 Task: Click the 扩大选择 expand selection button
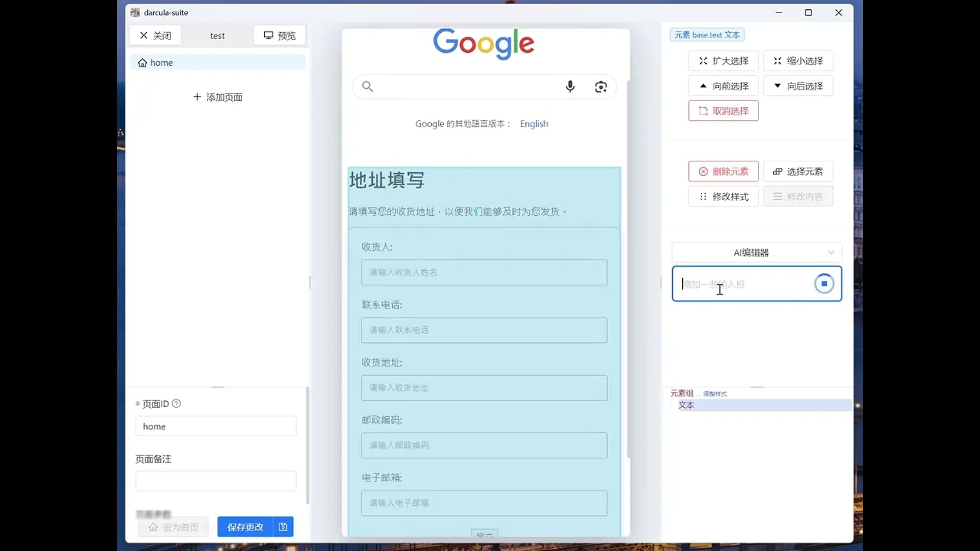[x=724, y=60]
